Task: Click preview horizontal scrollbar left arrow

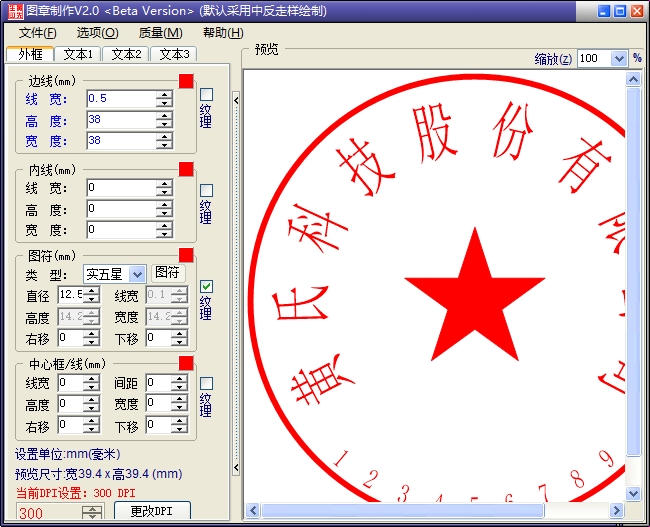Action: pos(252,510)
